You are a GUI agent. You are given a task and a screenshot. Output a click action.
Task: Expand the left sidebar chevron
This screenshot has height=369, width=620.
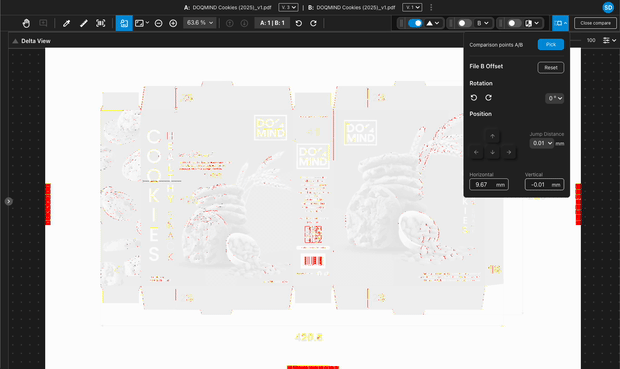[8, 201]
